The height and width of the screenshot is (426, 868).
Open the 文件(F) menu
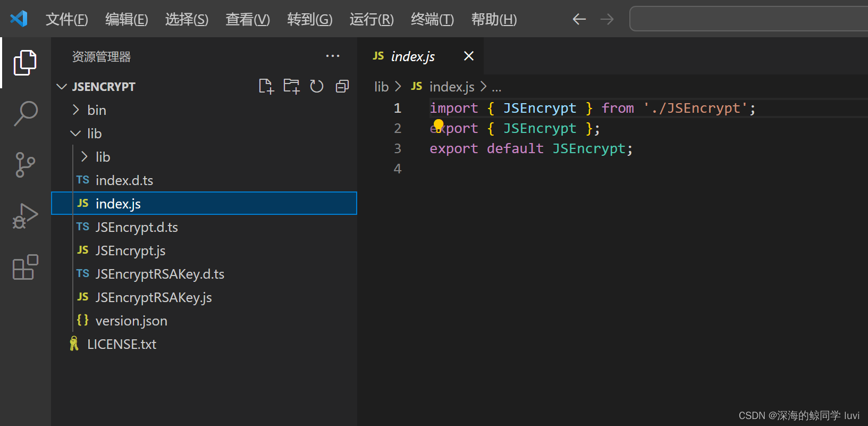[x=66, y=20]
